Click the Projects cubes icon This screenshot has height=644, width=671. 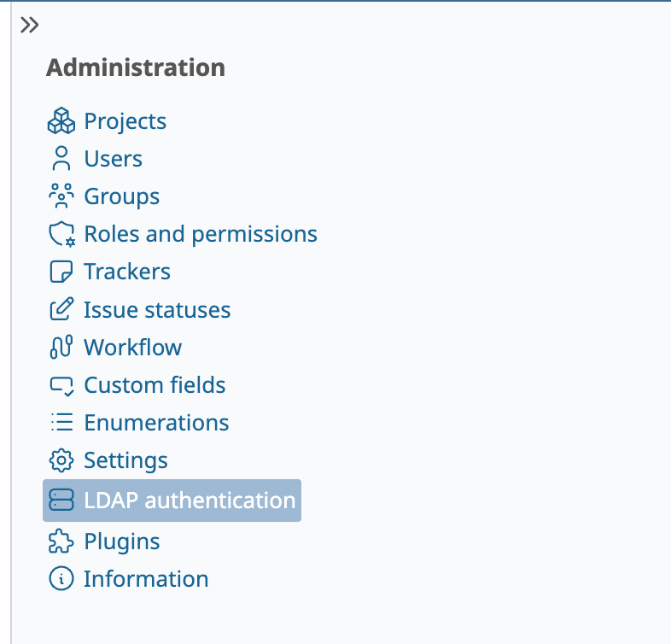(61, 121)
